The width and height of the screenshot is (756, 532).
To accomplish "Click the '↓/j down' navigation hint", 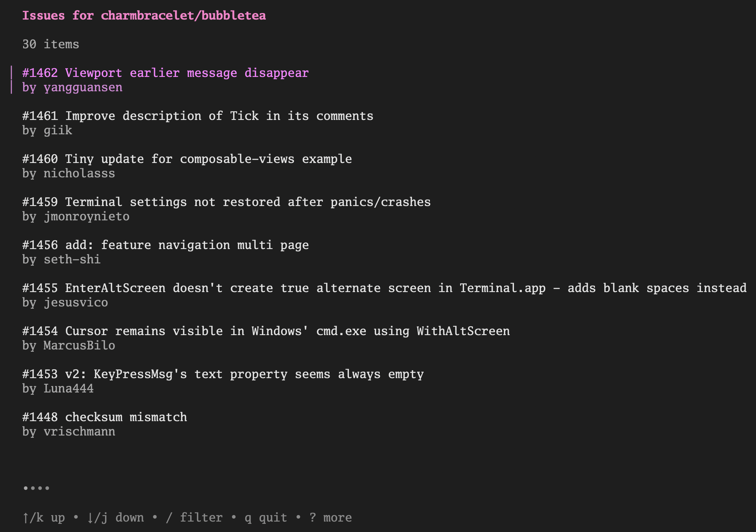I will pyautogui.click(x=115, y=518).
